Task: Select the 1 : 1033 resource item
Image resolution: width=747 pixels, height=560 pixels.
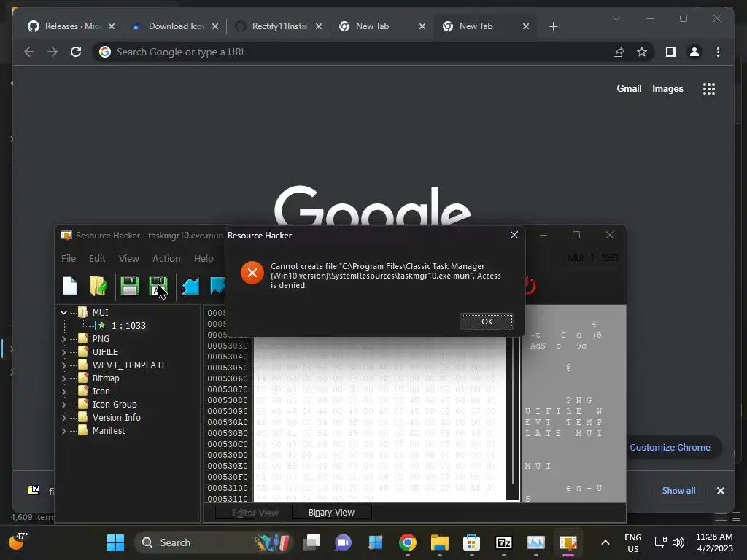Action: click(x=128, y=326)
